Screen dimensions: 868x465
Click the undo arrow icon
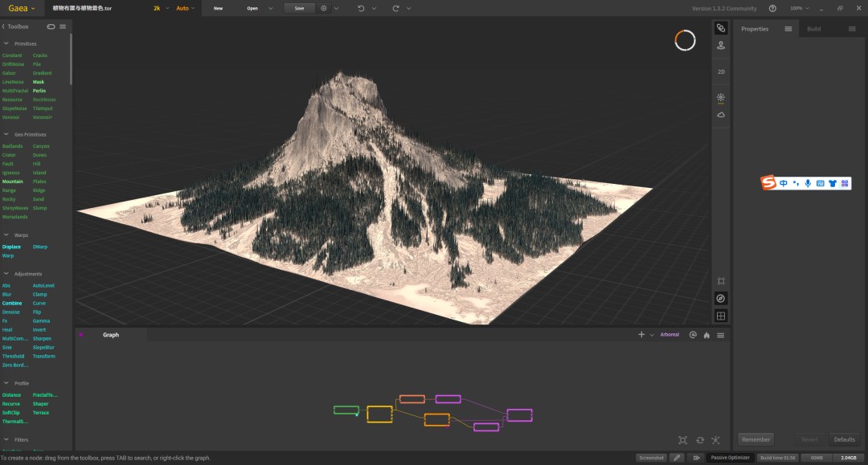(x=361, y=8)
